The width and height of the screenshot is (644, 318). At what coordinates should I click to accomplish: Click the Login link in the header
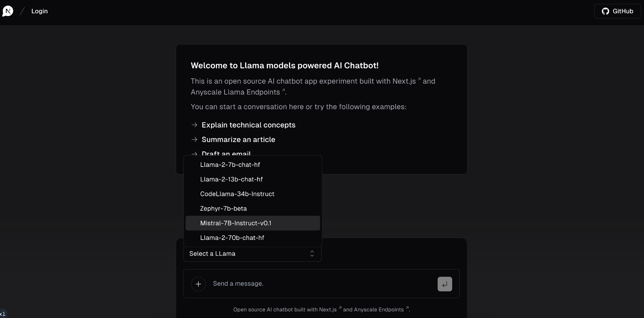[x=40, y=11]
